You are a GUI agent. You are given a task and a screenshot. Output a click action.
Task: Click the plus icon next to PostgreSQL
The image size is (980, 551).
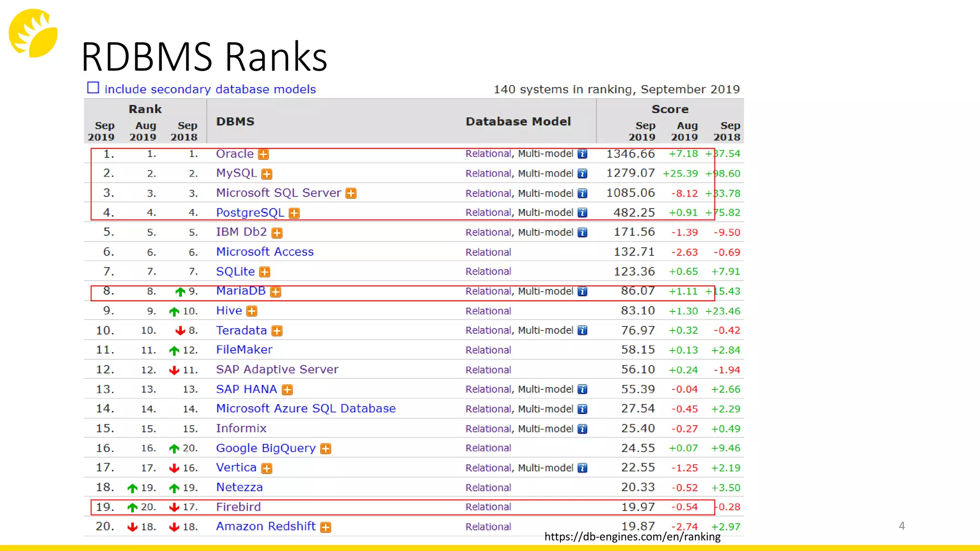point(294,213)
